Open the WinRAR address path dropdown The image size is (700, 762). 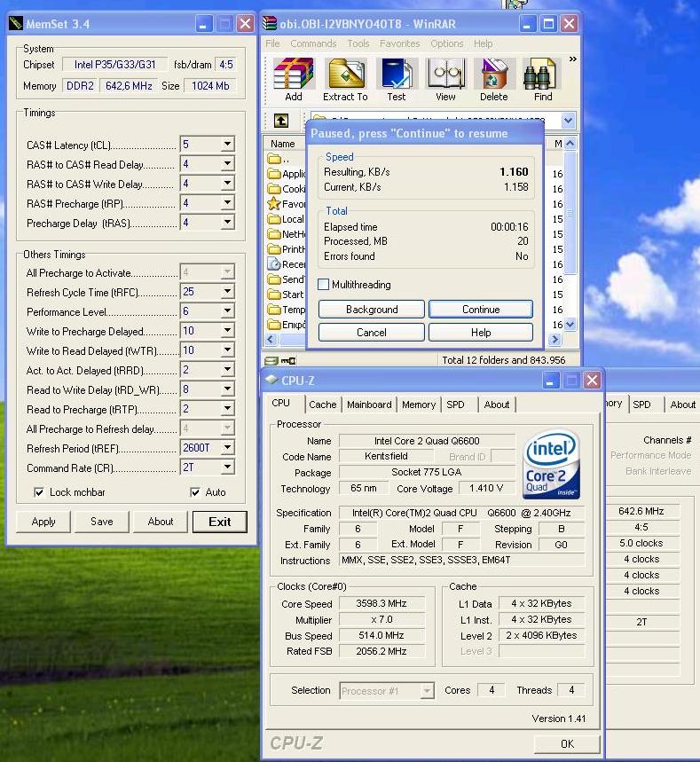pos(569,120)
